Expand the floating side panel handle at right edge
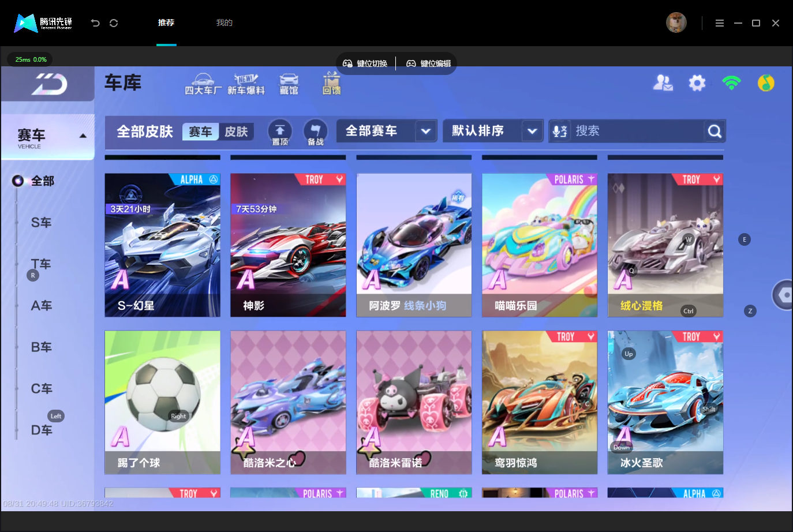Screen dimensions: 793x532 [783, 295]
